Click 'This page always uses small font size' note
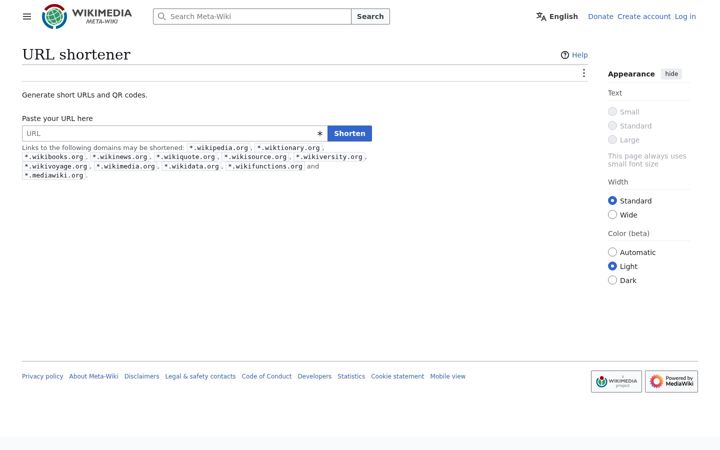Screen dimensions: 720x450 pos(647,160)
